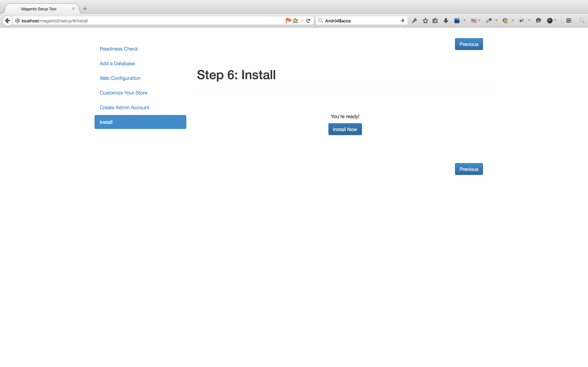The height and width of the screenshot is (367, 588).
Task: Select Create Admin Account step
Action: click(x=124, y=107)
